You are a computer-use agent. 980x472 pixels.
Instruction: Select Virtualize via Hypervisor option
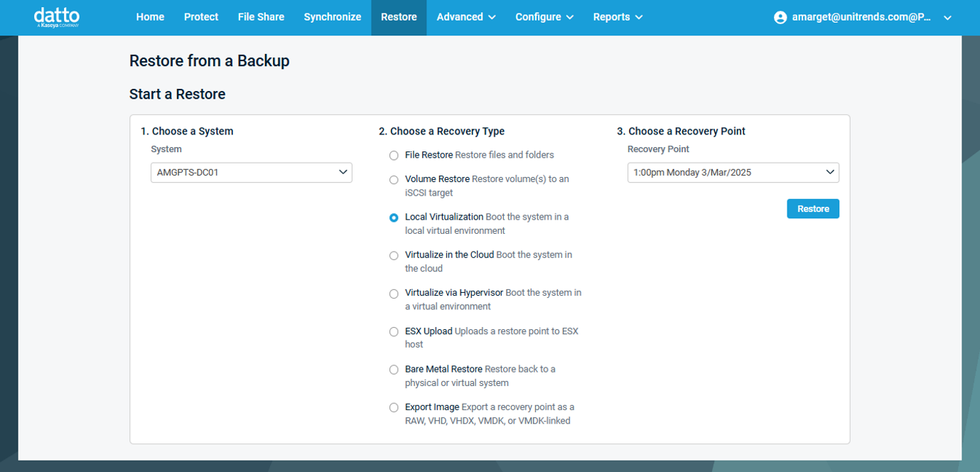(394, 294)
